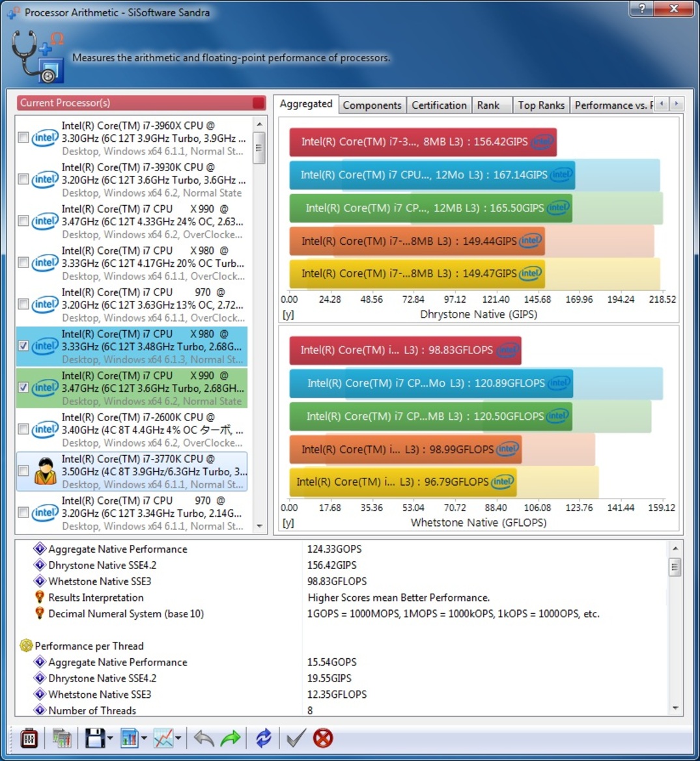Click gear icon beside Performance per Thread
This screenshot has height=761, width=700.
(26, 646)
